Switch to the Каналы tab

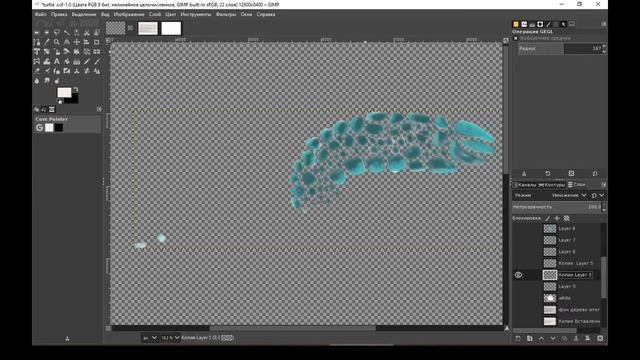pyautogui.click(x=524, y=185)
